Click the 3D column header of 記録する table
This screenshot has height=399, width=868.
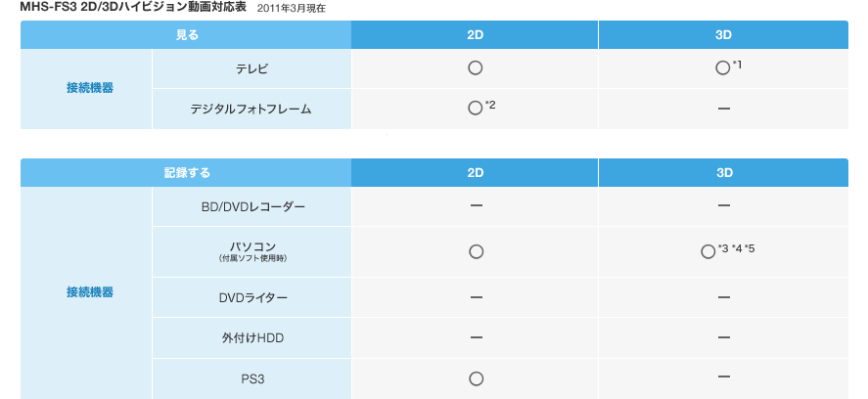[724, 172]
